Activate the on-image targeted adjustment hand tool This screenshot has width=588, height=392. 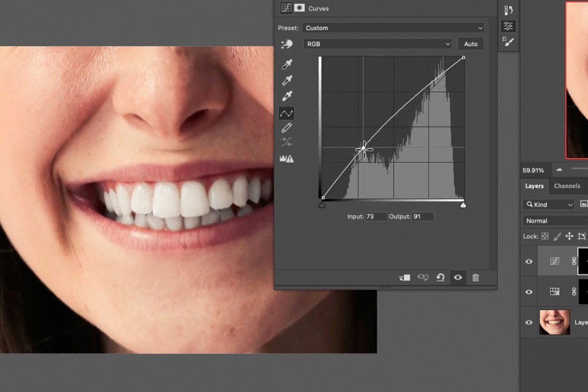(287, 44)
